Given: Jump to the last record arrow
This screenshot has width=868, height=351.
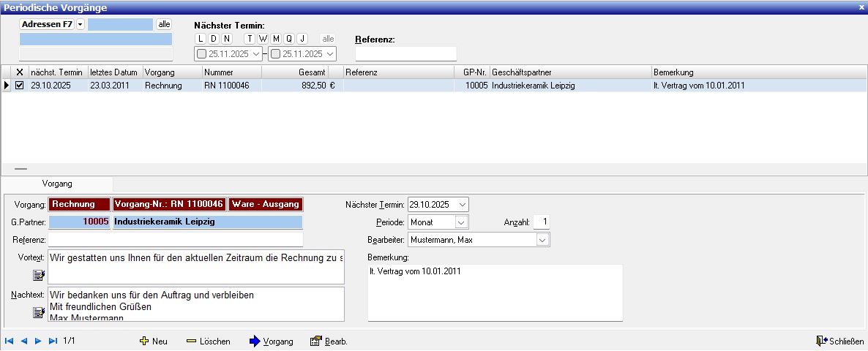Looking at the screenshot, I should [x=53, y=341].
